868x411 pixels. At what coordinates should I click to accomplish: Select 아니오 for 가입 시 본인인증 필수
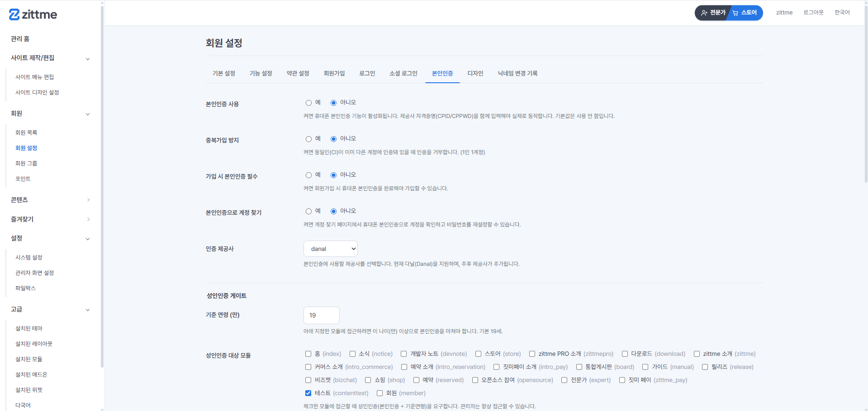click(x=333, y=175)
